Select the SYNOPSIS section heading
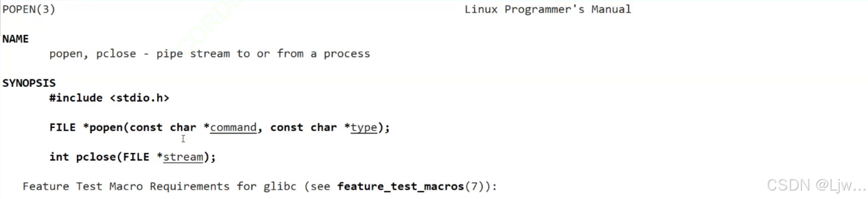 pos(29,83)
